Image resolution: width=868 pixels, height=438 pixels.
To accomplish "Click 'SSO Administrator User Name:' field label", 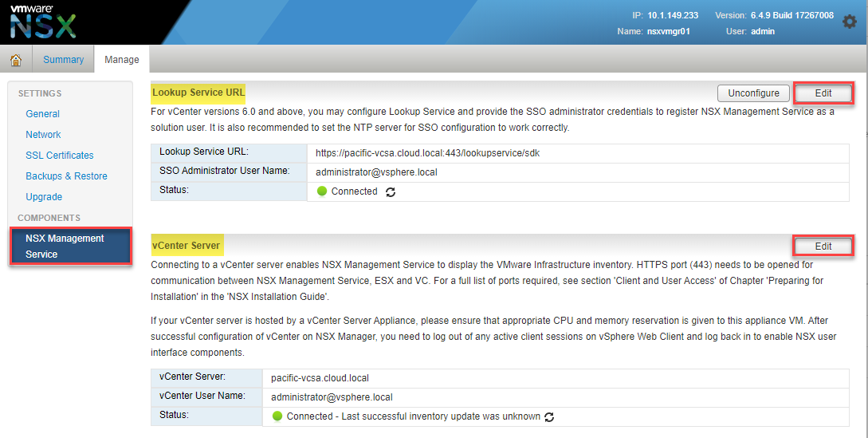I will click(x=225, y=171).
